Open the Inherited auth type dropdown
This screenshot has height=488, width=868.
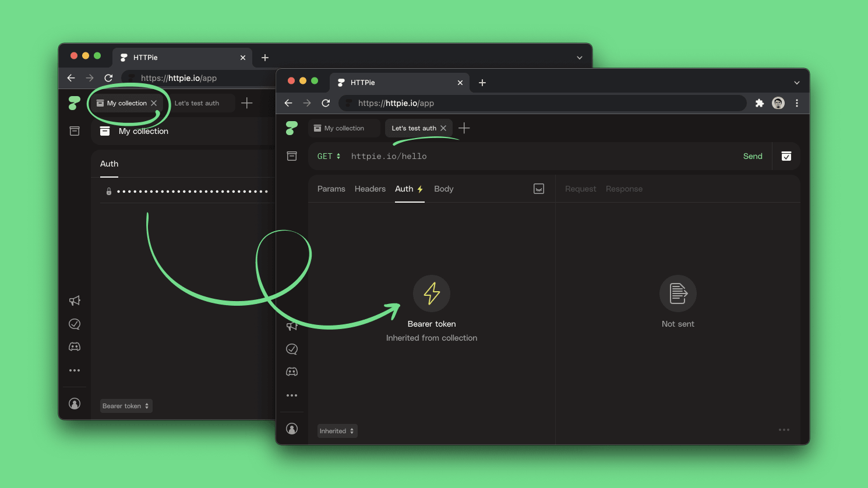point(337,431)
